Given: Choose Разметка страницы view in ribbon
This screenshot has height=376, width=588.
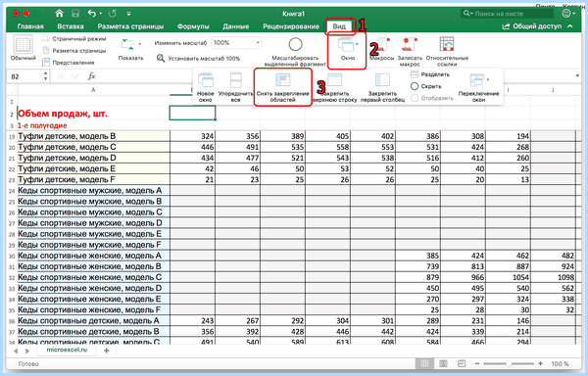Looking at the screenshot, I should 74,51.
